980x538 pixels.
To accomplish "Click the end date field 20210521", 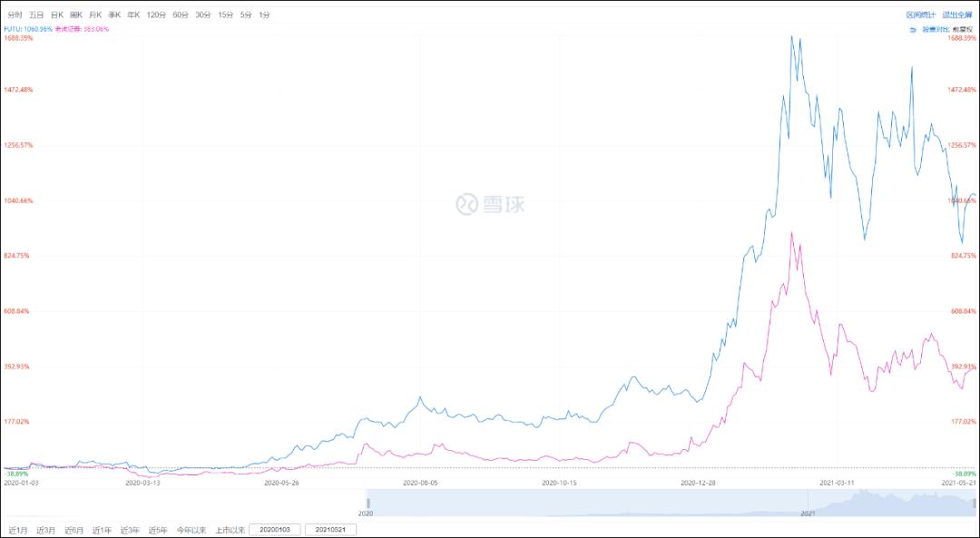I will click(330, 530).
